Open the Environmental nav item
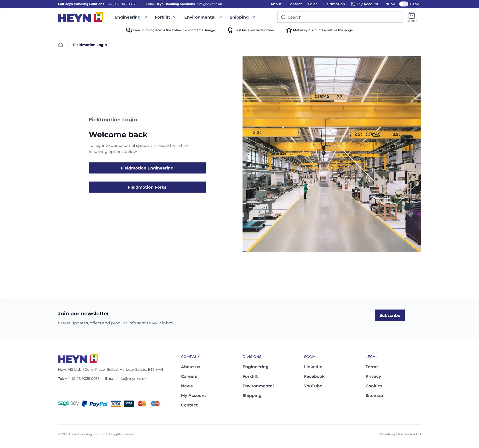The width and height of the screenshot is (479, 448). click(200, 17)
